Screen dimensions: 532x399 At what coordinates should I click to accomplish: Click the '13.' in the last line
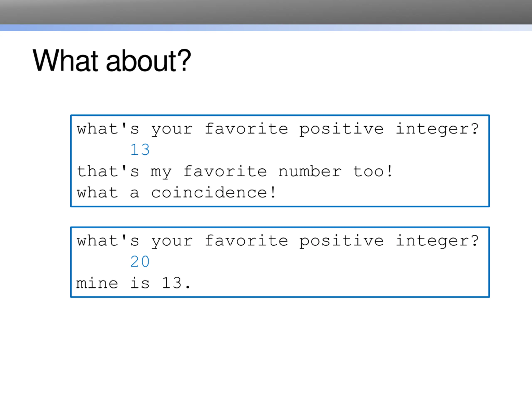176,283
